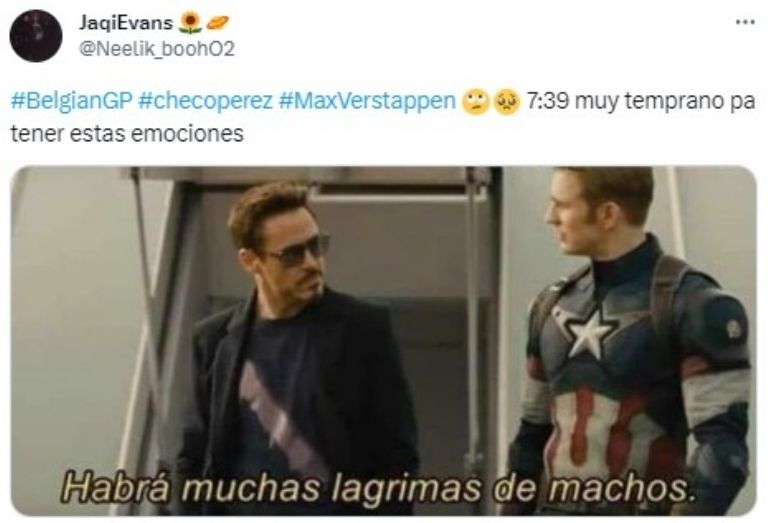Click the sunflower emoji beside JaqiEvans
This screenshot has height=523, width=768.
coord(191,23)
